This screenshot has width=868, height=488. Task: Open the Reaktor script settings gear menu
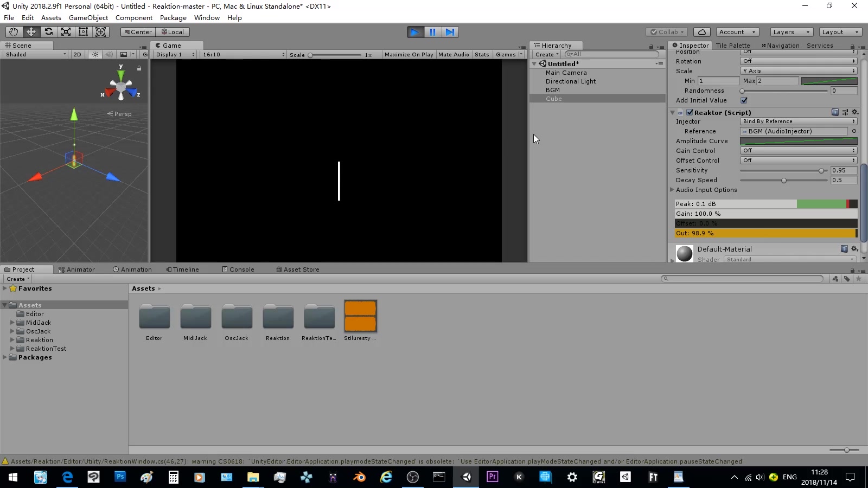(x=855, y=112)
